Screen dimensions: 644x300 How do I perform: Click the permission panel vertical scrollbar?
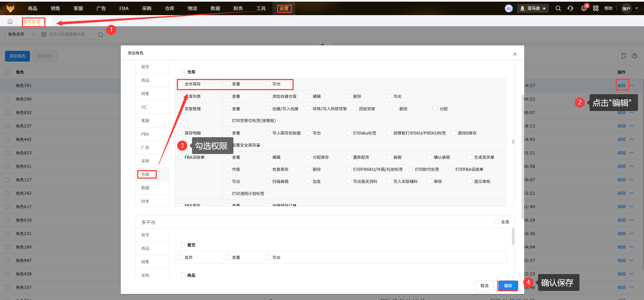pos(513,142)
